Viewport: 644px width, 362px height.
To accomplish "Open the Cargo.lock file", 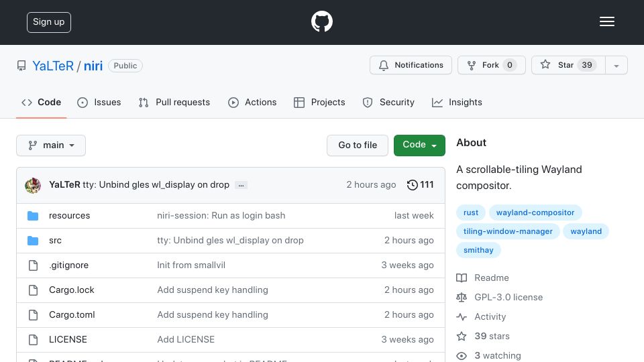I will [72, 290].
